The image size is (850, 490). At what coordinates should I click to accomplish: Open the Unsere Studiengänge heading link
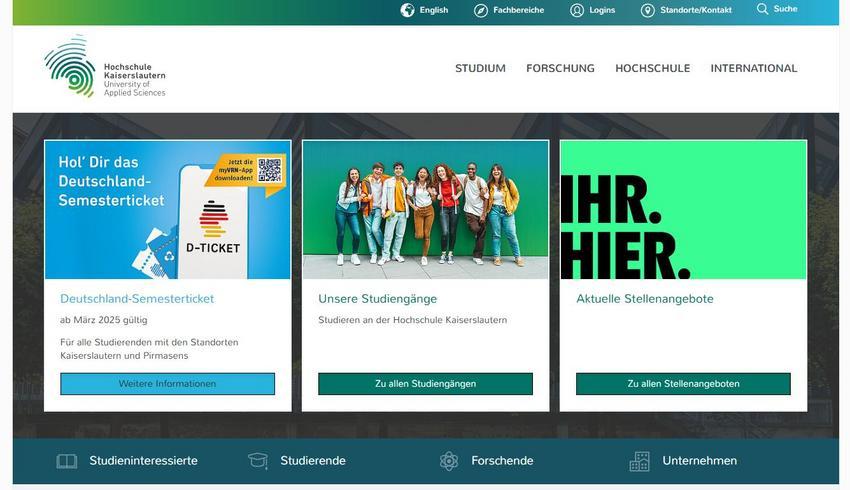tap(377, 299)
